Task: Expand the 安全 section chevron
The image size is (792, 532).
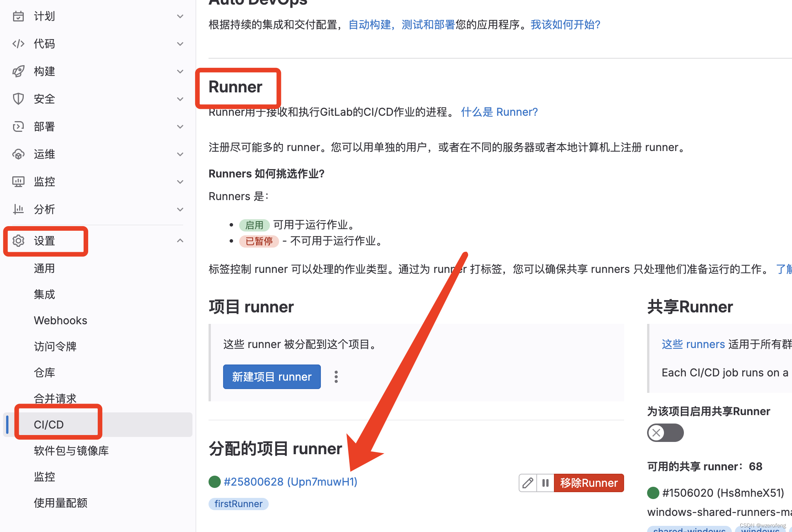Action: pyautogui.click(x=180, y=99)
